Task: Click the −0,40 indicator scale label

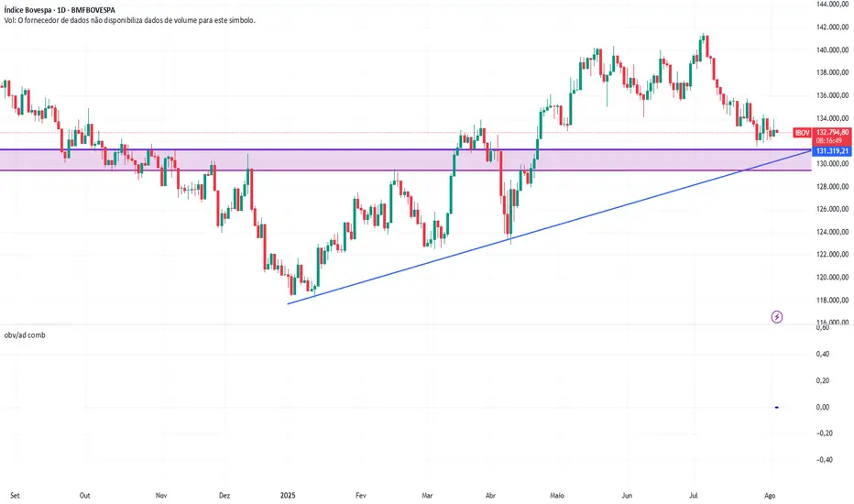Action: coord(821,460)
